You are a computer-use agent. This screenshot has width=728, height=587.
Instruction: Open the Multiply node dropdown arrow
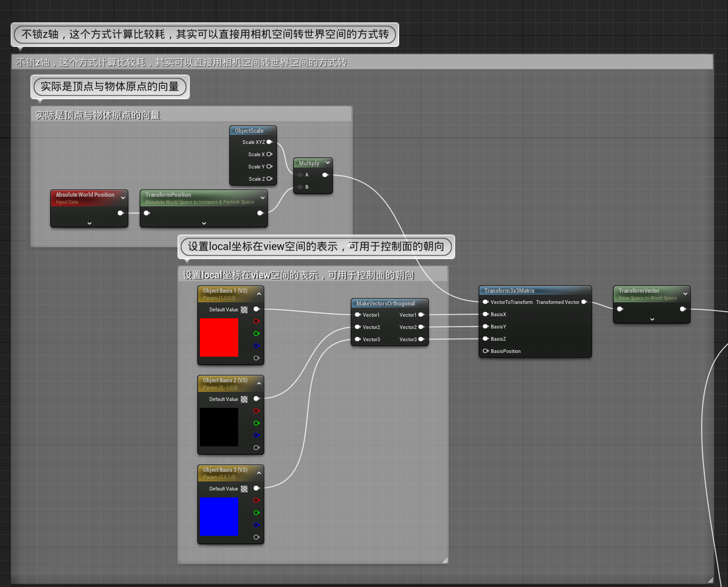click(328, 163)
